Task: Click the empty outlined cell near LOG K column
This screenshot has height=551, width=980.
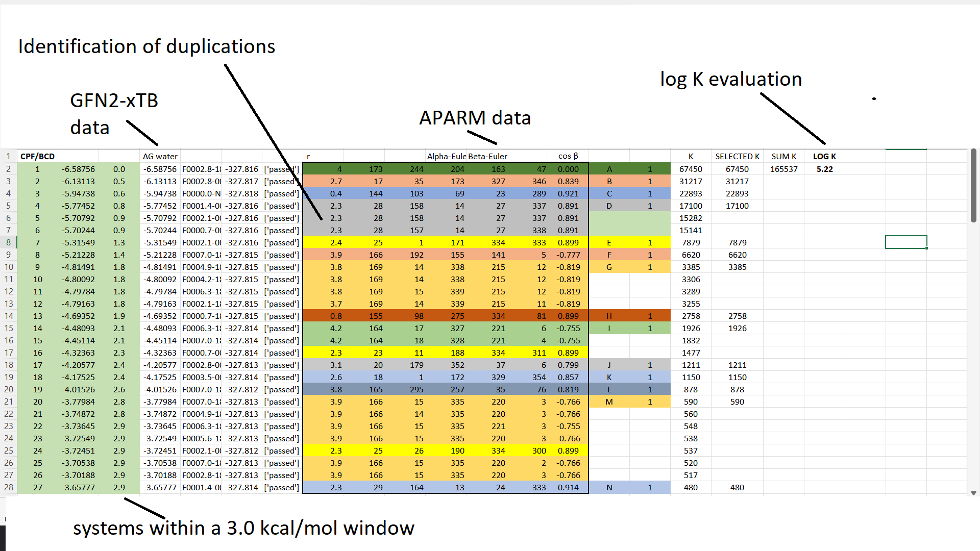Action: [906, 242]
